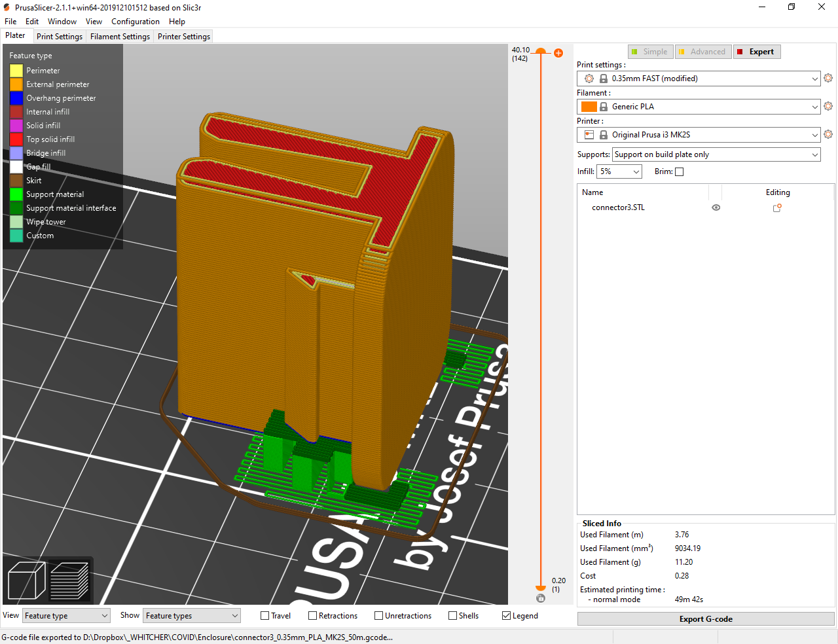Image resolution: width=838 pixels, height=644 pixels.
Task: Click the bottom layer slider thumb
Action: [x=541, y=588]
